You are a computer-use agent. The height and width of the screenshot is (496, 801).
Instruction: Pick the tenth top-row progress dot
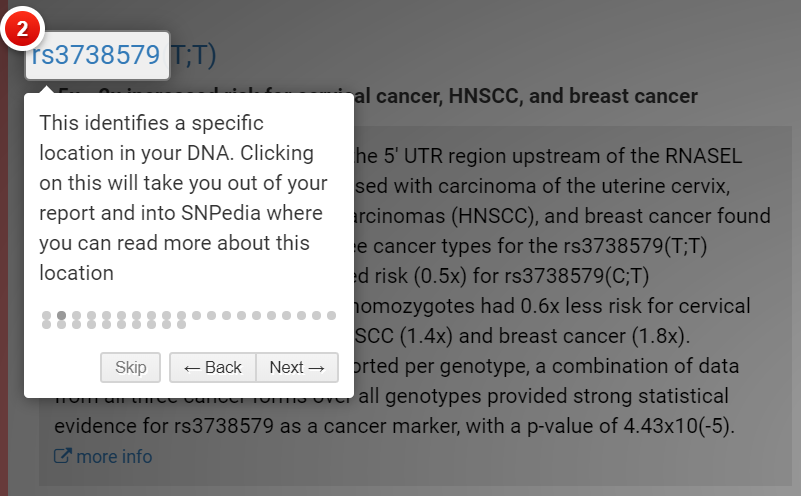click(x=182, y=316)
